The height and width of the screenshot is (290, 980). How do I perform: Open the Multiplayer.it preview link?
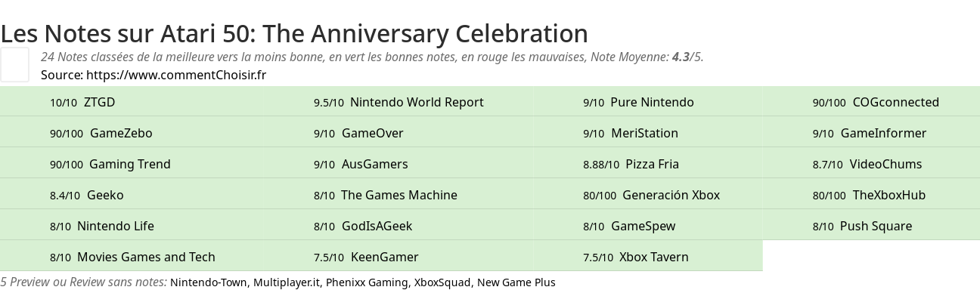tap(287, 282)
